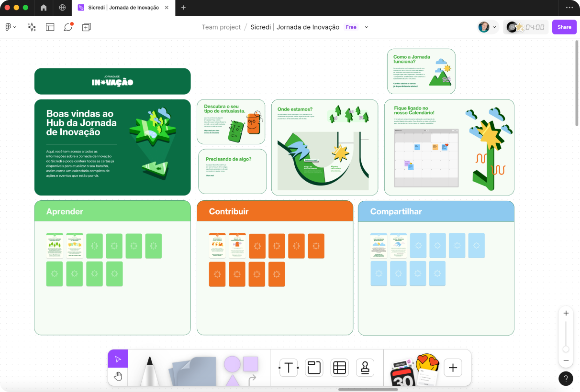
Task: Select the Hand tool
Action: (x=118, y=377)
